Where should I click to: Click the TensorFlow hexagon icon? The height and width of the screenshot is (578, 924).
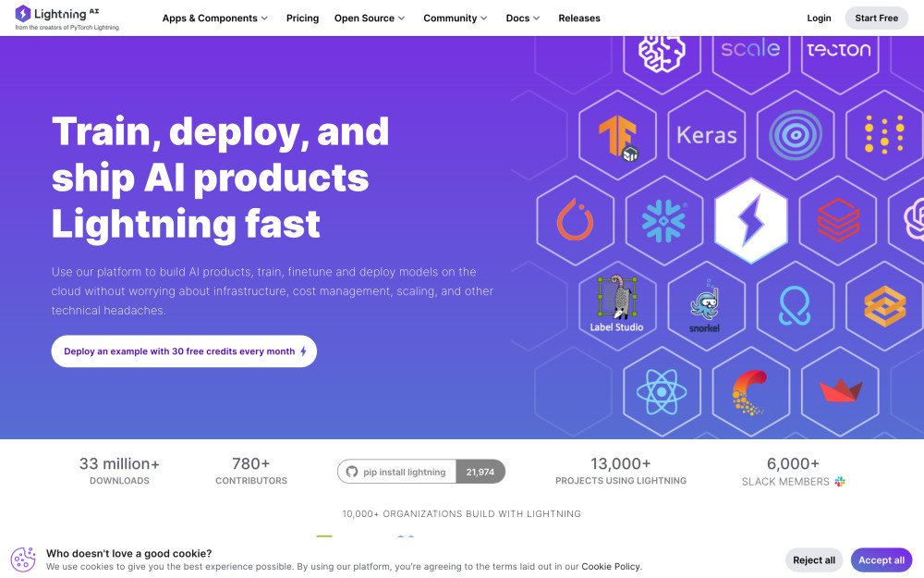(617, 137)
